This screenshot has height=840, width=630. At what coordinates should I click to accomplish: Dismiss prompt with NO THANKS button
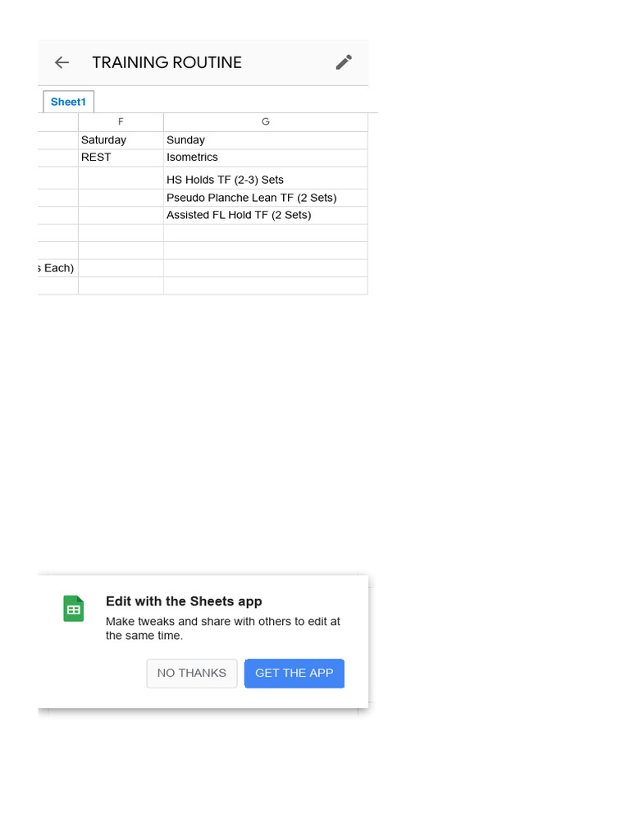(x=192, y=673)
